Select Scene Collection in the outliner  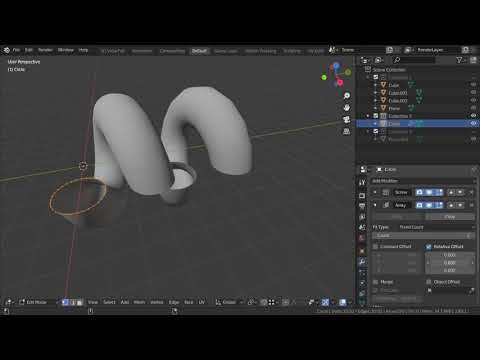coord(389,70)
